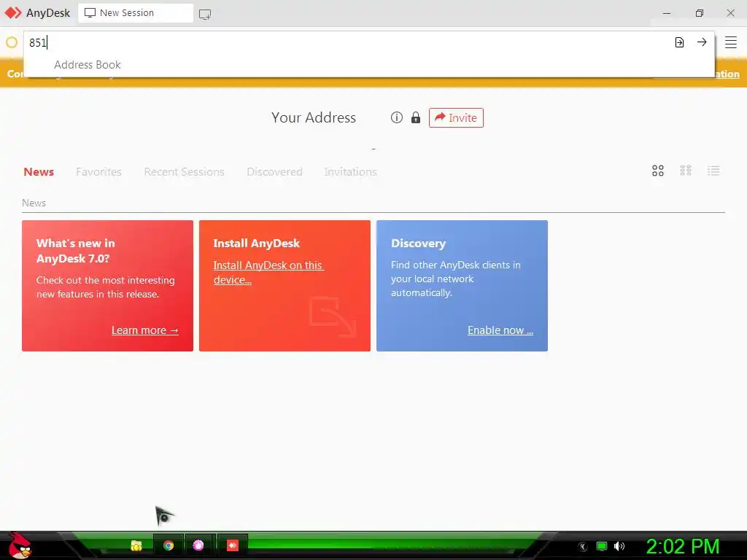Image resolution: width=747 pixels, height=560 pixels.
Task: Click the connection status circle icon
Action: (x=12, y=42)
